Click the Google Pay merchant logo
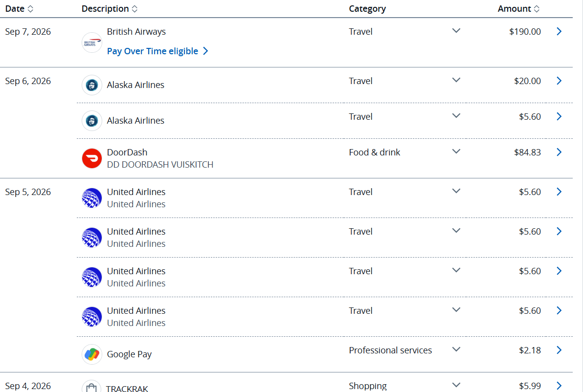583x392 pixels. click(92, 354)
